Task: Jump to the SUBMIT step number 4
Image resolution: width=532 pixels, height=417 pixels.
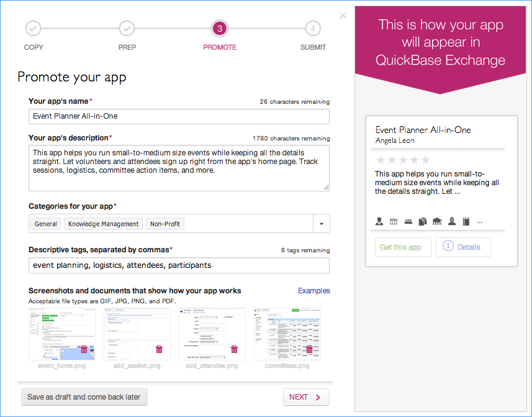Action: 313,29
